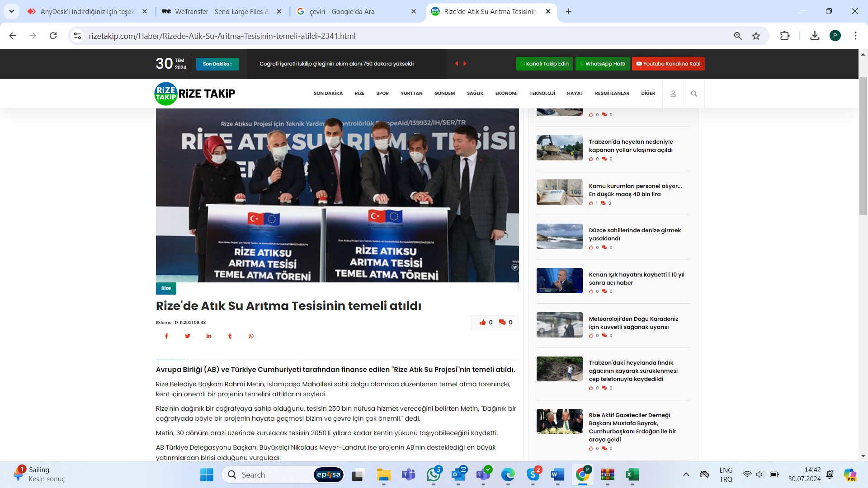Screen dimensions: 868x488
Task: Click Gazeteciler Derneği Erdoğan news thumbnail
Action: 559,421
